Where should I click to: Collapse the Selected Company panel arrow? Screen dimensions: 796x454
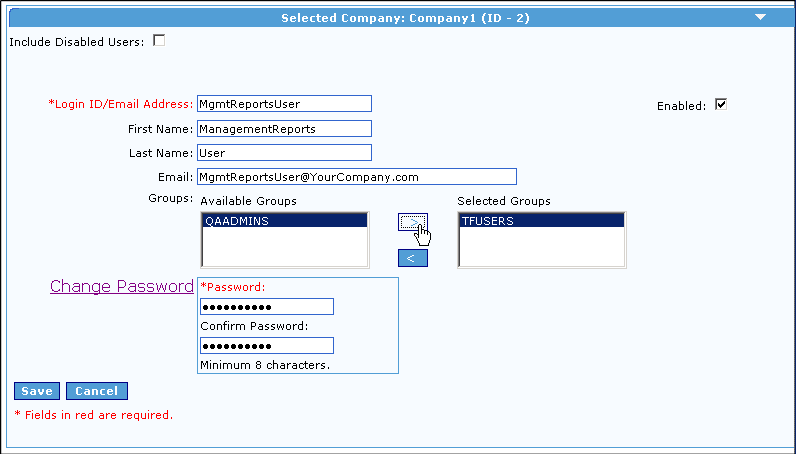click(x=760, y=17)
